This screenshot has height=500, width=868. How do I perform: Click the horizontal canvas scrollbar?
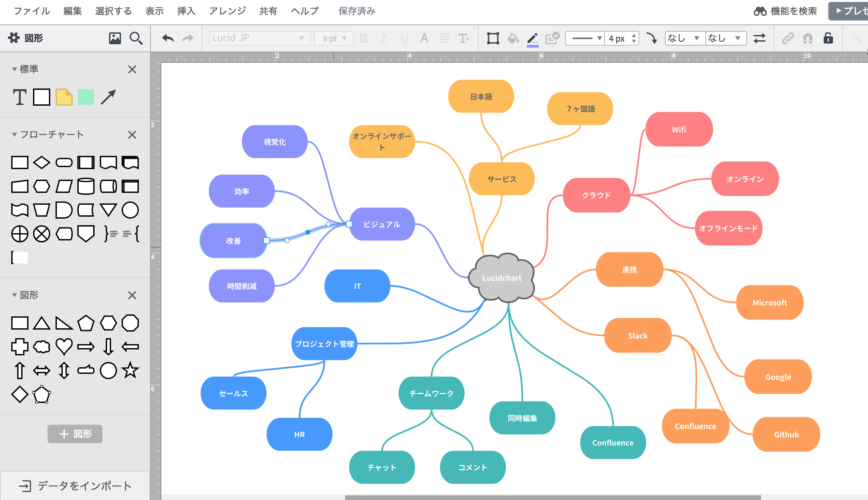click(x=553, y=497)
